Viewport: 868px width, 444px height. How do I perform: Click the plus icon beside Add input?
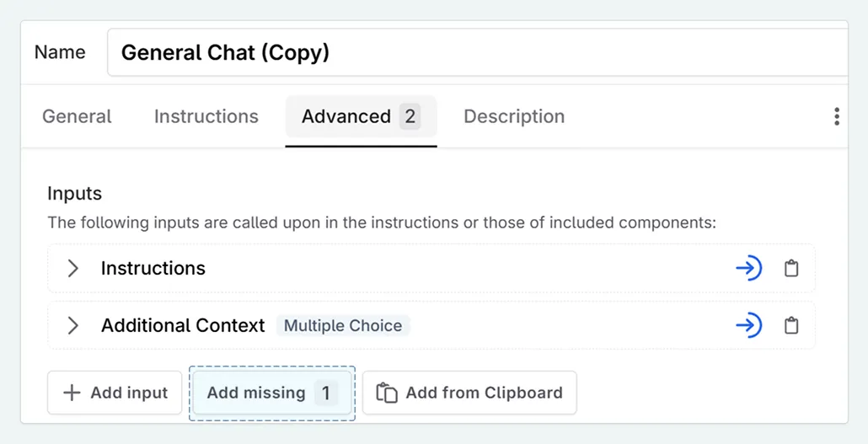tap(72, 393)
